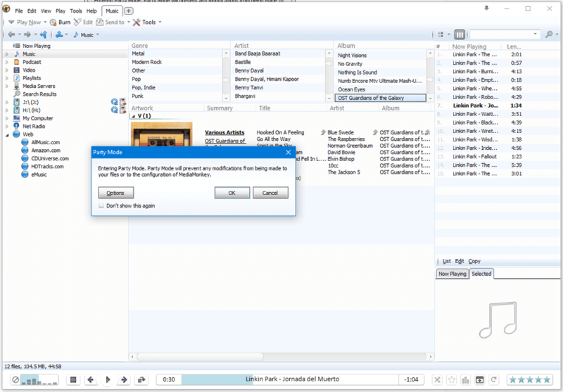
Task: Click Cancel in Party Mode dialog
Action: (270, 193)
